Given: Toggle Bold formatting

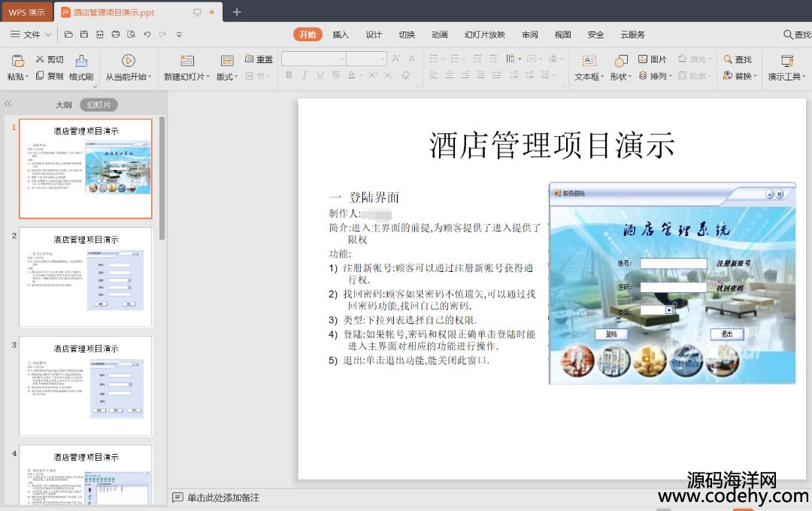Looking at the screenshot, I should point(289,76).
